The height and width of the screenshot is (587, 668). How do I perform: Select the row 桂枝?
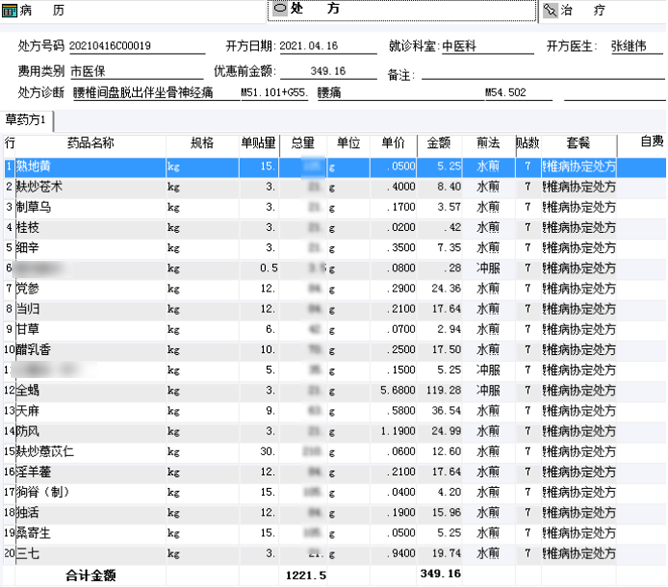coord(335,227)
